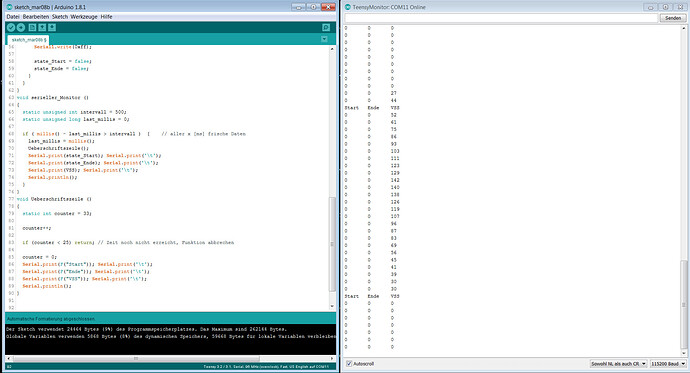Screen dimensions: 690x373
Task: Click the Arduino logo in title bar
Action: click(10, 7)
